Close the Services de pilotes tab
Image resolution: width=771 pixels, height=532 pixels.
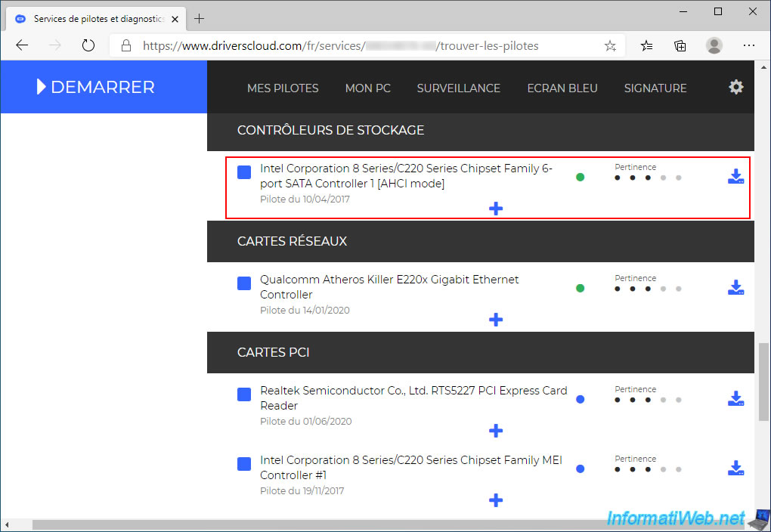tap(175, 19)
